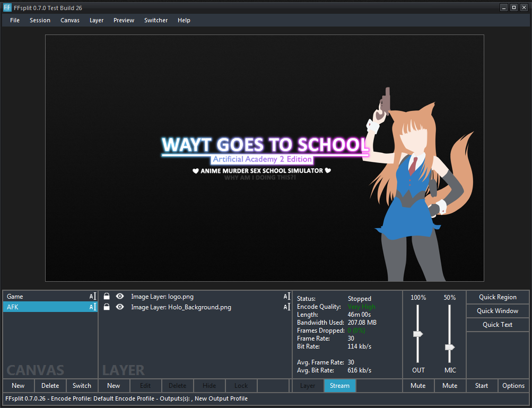Image resolution: width=532 pixels, height=408 pixels.
Task: Click the layer Hide button
Action: tap(210, 386)
